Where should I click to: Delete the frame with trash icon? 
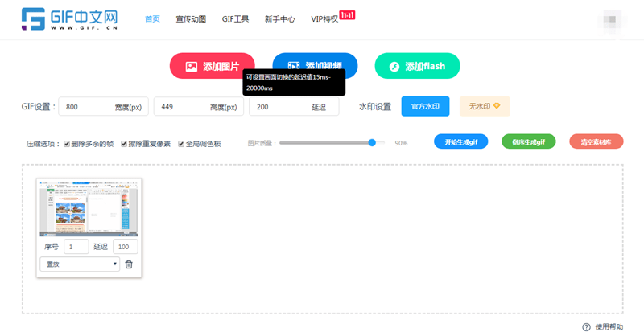[x=129, y=264]
